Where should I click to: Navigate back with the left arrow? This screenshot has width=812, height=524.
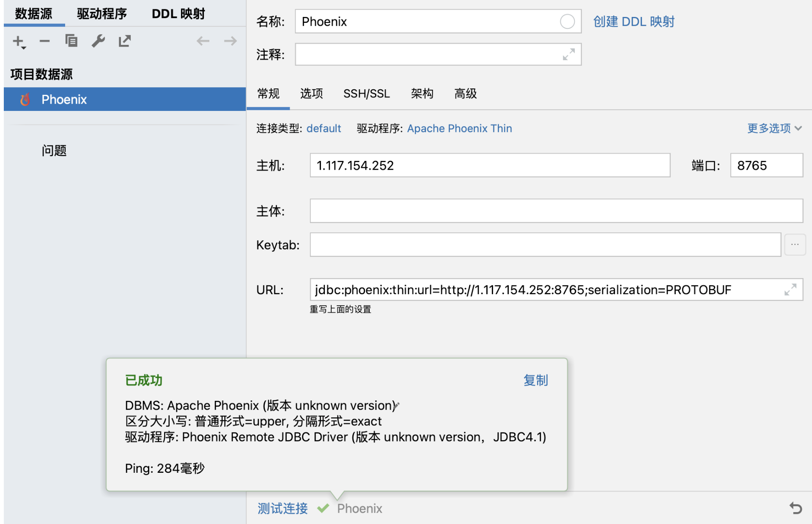[203, 41]
